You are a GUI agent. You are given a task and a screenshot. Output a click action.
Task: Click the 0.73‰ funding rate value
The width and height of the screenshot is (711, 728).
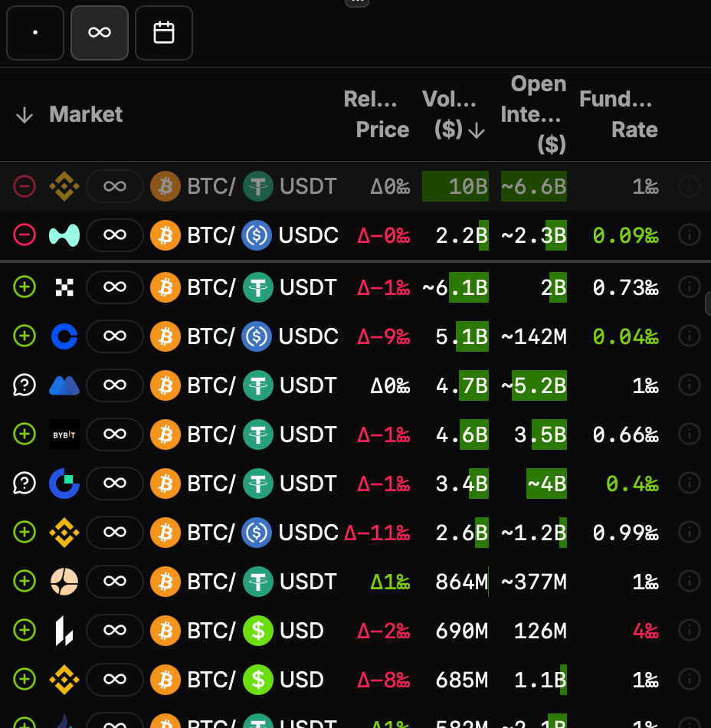click(x=626, y=287)
